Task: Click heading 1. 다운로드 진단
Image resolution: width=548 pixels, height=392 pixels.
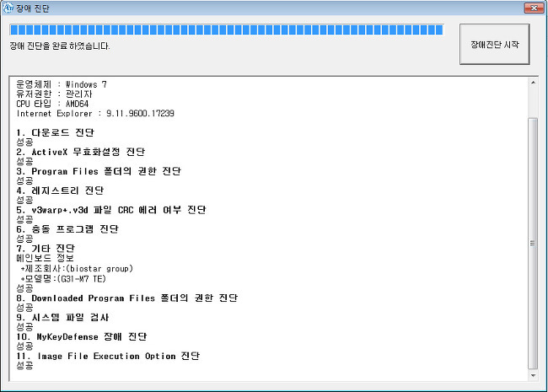Action: pos(55,132)
